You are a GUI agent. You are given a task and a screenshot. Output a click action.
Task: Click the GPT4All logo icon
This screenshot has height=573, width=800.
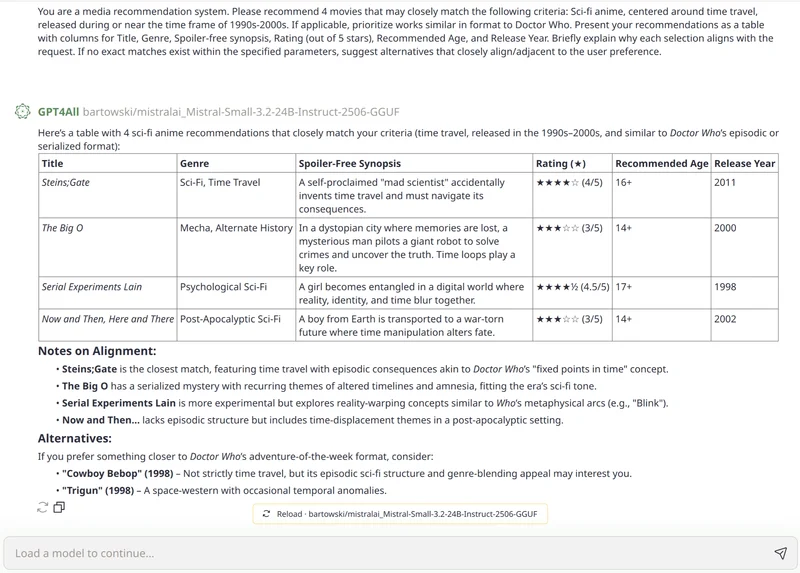(22, 111)
